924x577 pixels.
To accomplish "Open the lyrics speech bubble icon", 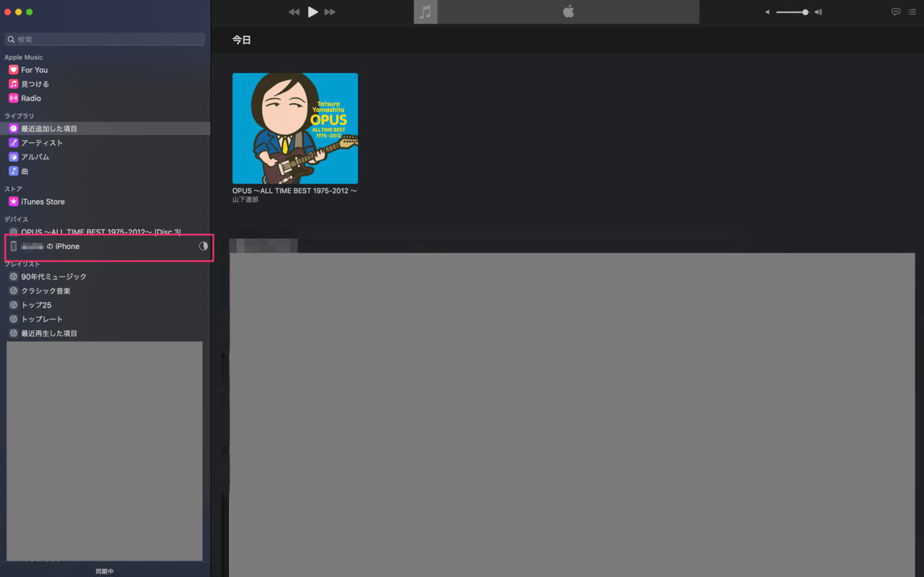I will tap(896, 12).
